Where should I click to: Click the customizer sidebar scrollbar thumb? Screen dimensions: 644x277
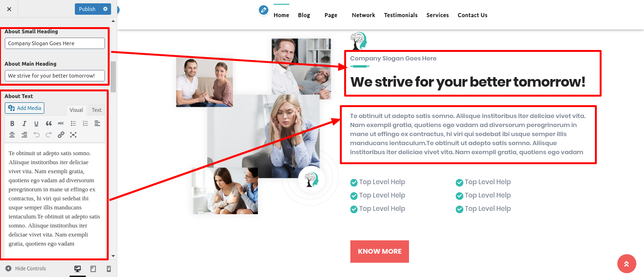[113, 77]
